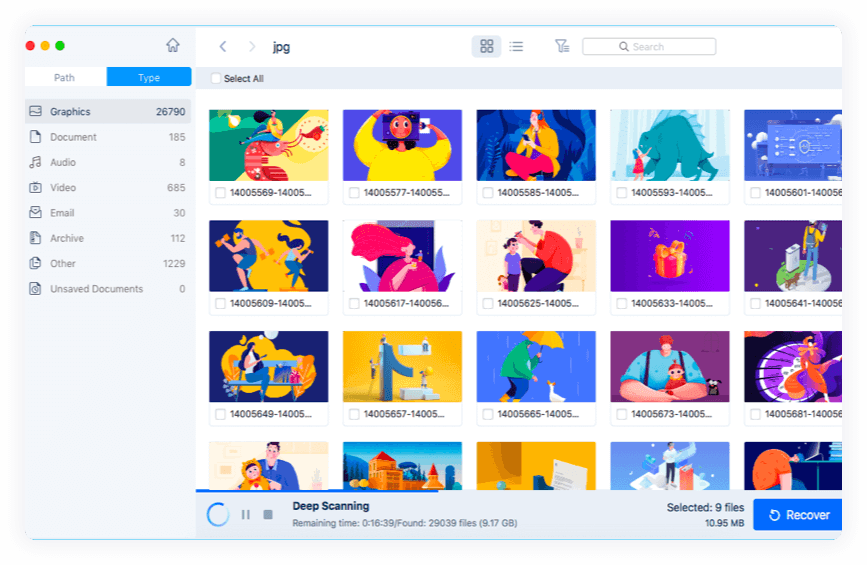Screen dimensions: 867x565
Task: Click inside the Search field
Action: [x=649, y=46]
